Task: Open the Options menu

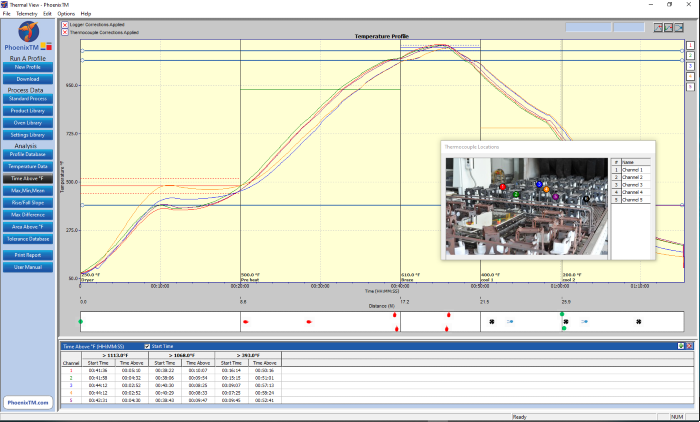Action: point(66,14)
